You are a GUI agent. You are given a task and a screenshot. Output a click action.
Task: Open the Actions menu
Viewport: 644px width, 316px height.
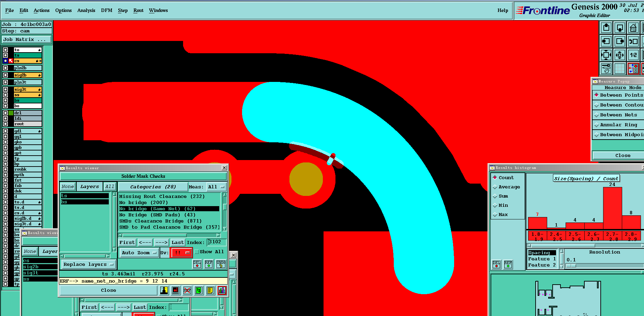(x=42, y=11)
